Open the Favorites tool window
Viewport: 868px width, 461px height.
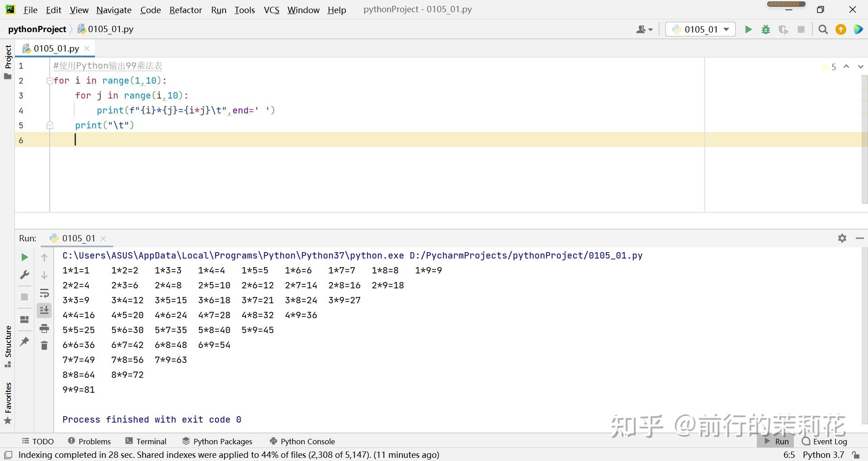click(8, 404)
